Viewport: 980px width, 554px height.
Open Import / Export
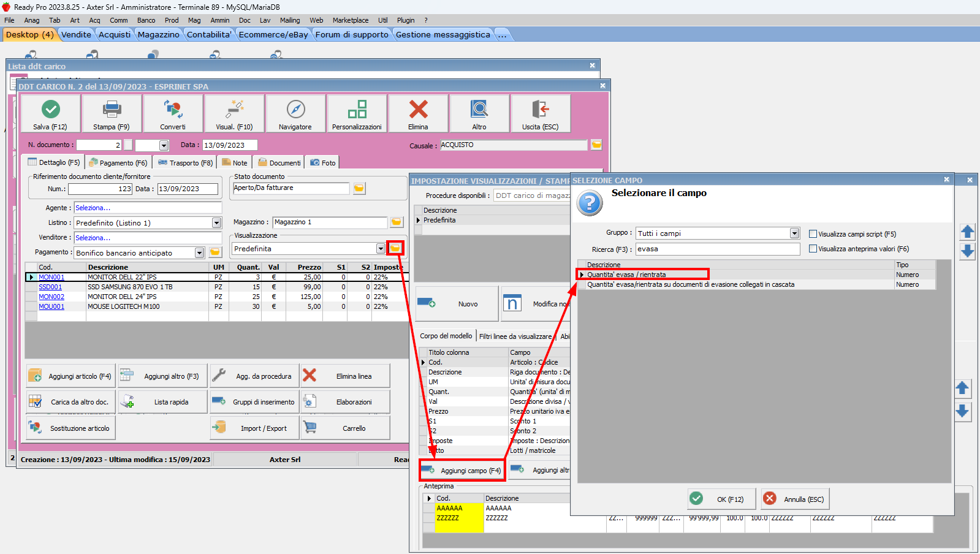(x=254, y=428)
